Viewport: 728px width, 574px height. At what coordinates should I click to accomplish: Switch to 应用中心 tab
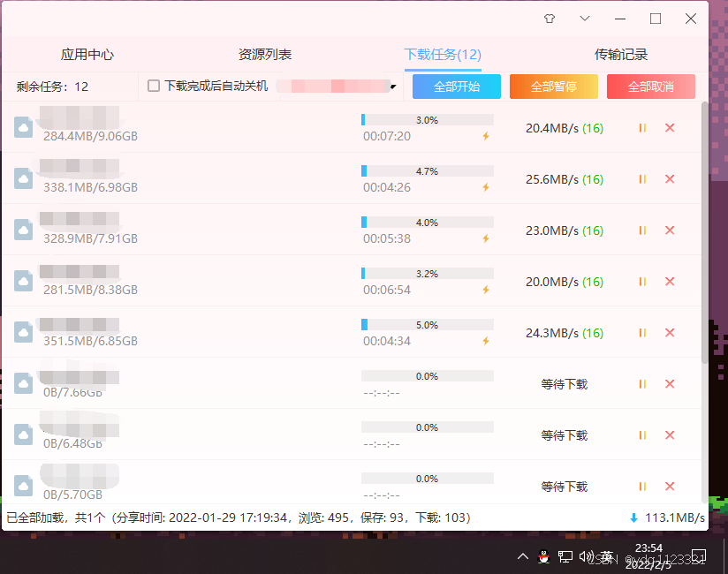(x=87, y=54)
